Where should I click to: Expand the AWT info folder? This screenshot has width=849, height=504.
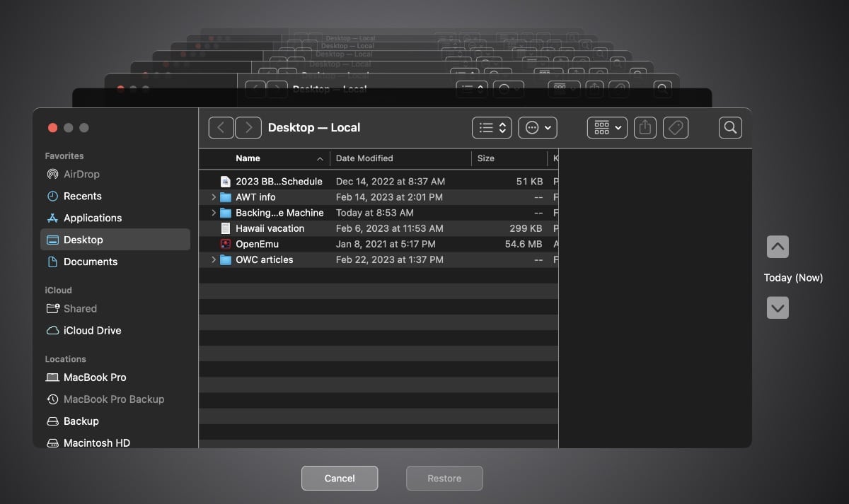214,197
